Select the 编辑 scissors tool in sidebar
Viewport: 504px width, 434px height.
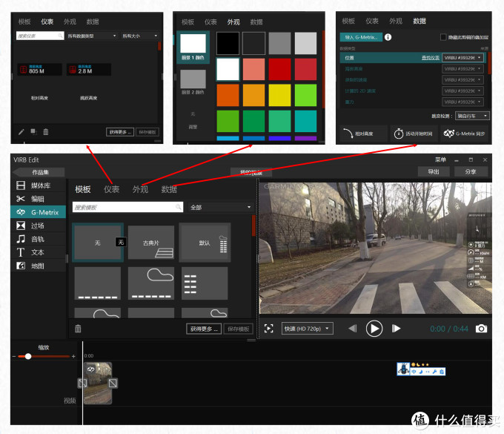tap(39, 199)
